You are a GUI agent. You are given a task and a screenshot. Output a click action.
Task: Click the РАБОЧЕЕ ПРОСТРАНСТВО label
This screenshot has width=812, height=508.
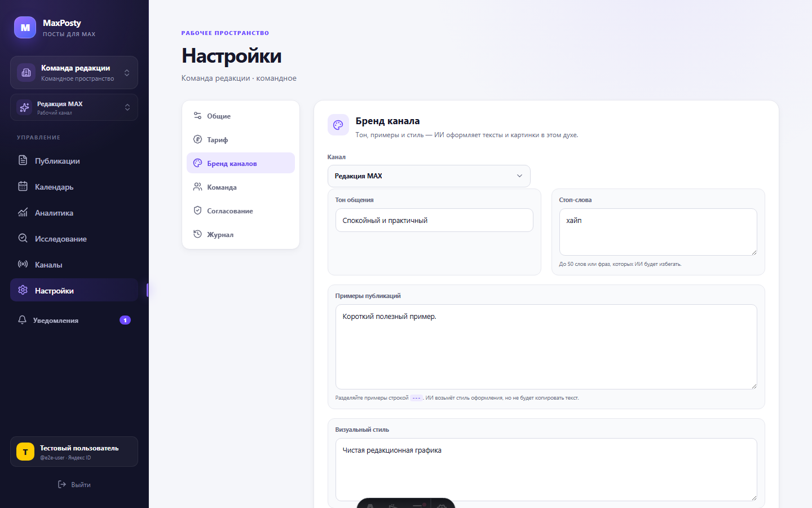tap(225, 33)
